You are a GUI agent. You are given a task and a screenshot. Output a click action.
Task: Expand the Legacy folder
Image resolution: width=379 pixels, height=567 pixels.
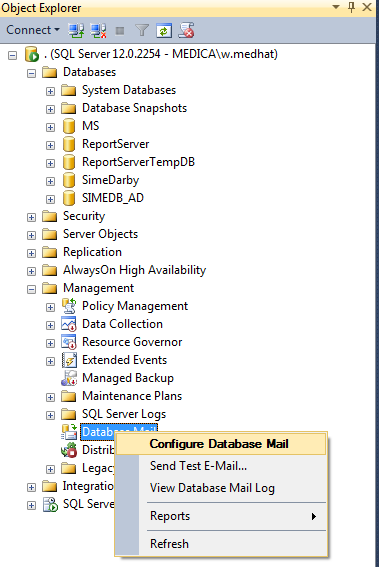point(50,469)
